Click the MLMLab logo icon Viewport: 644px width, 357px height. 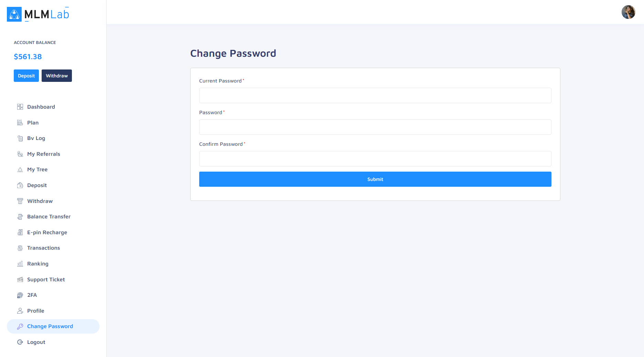tap(14, 14)
